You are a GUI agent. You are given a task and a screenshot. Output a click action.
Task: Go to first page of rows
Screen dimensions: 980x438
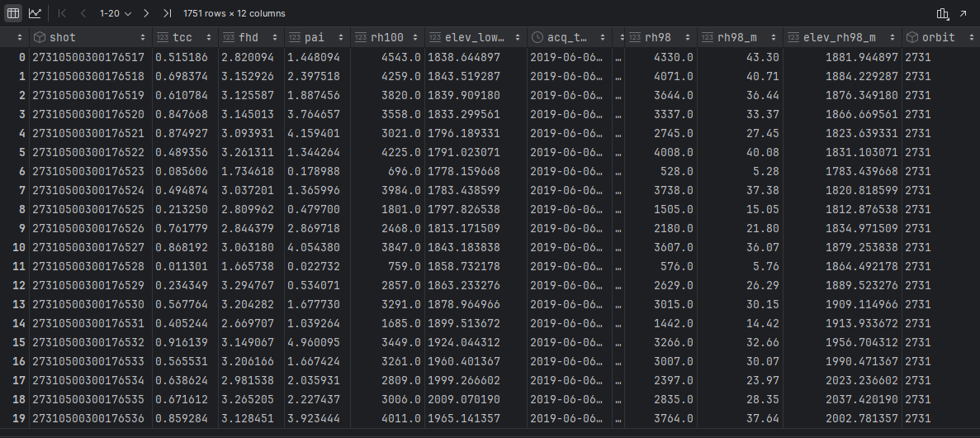62,13
